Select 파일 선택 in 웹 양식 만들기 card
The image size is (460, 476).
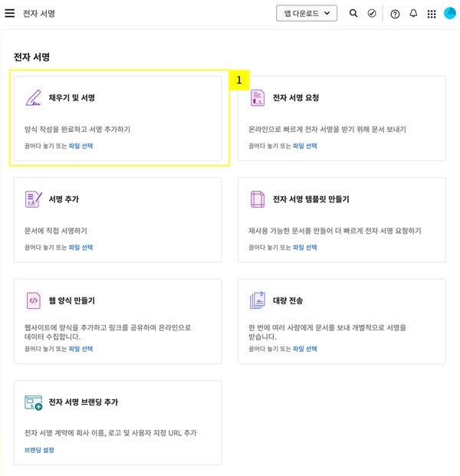point(80,349)
